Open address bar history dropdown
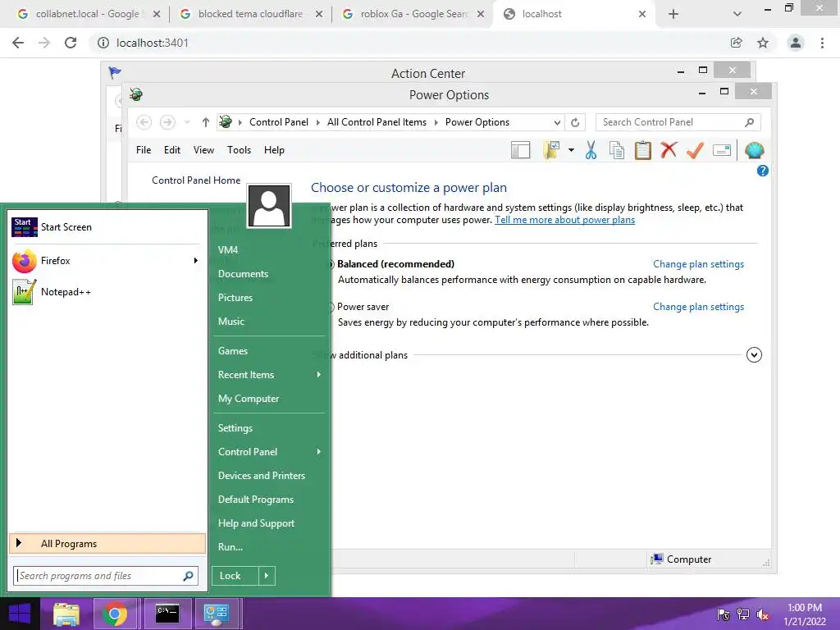This screenshot has height=630, width=840. click(557, 123)
